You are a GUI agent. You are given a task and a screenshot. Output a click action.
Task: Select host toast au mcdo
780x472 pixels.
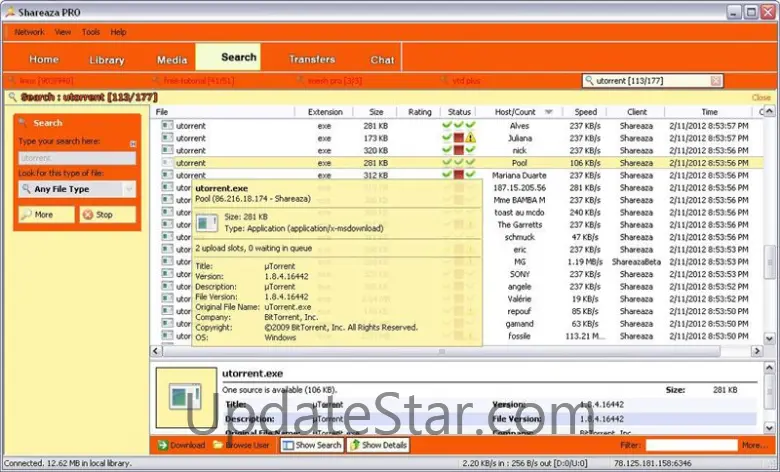tap(519, 212)
